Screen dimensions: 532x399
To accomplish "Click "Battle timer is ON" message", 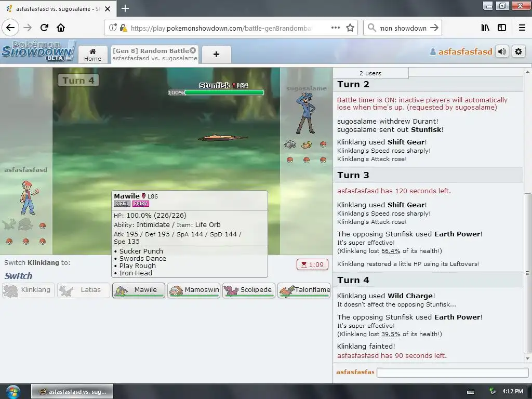I will (422, 103).
